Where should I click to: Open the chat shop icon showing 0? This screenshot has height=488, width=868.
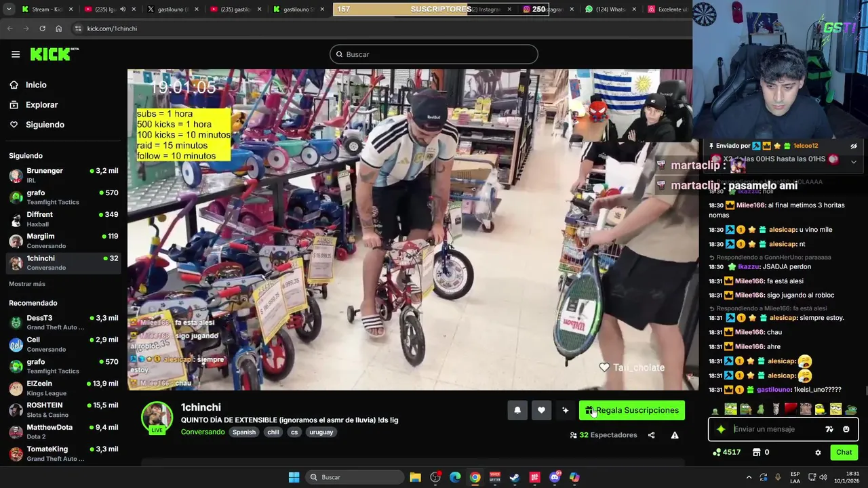point(761,452)
